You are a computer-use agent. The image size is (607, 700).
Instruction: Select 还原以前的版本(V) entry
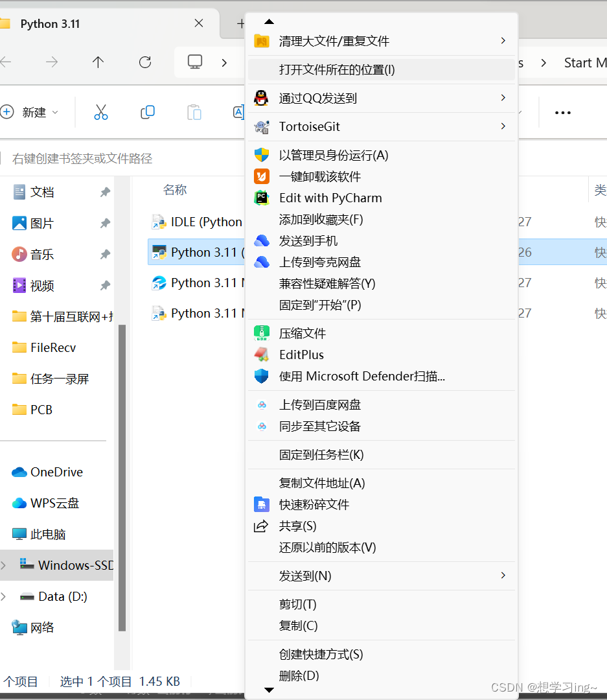382,547
